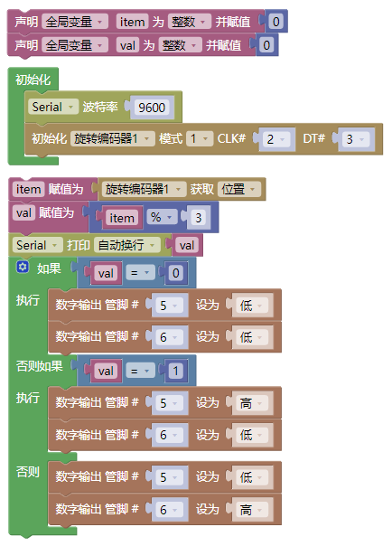Open Serial dropdown in 波特率 block

[x=53, y=107]
